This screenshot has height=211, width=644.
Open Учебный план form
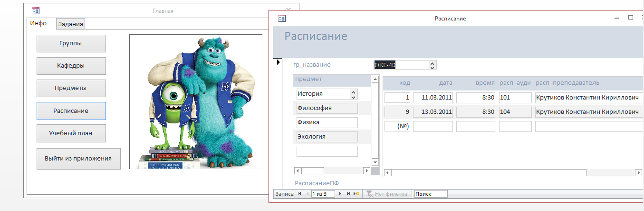(71, 133)
